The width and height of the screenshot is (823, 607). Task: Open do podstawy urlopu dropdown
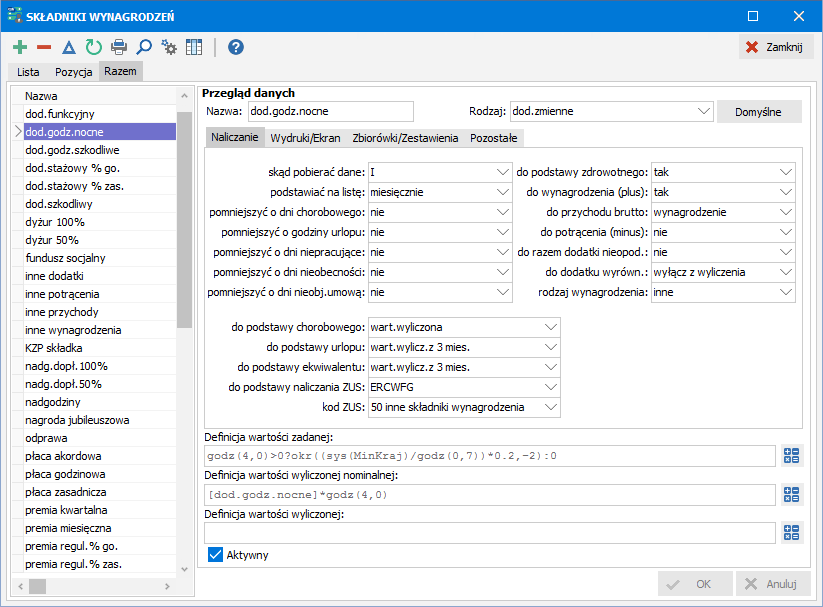pos(551,347)
